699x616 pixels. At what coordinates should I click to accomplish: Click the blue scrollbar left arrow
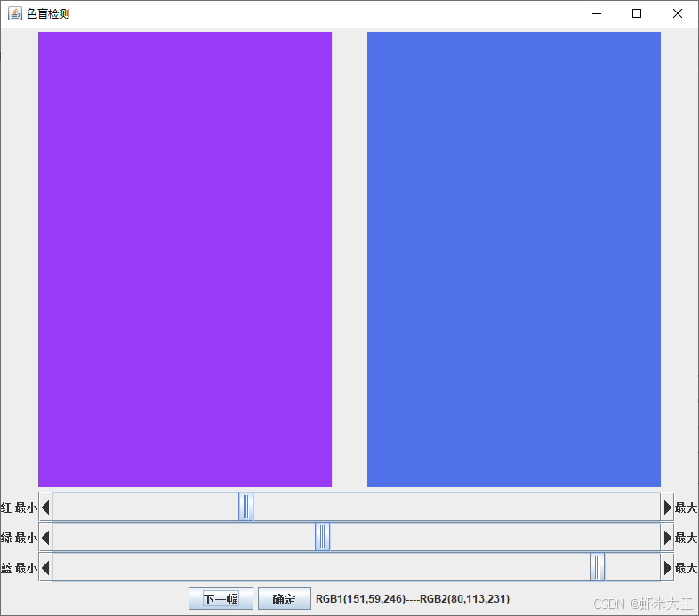(x=45, y=567)
